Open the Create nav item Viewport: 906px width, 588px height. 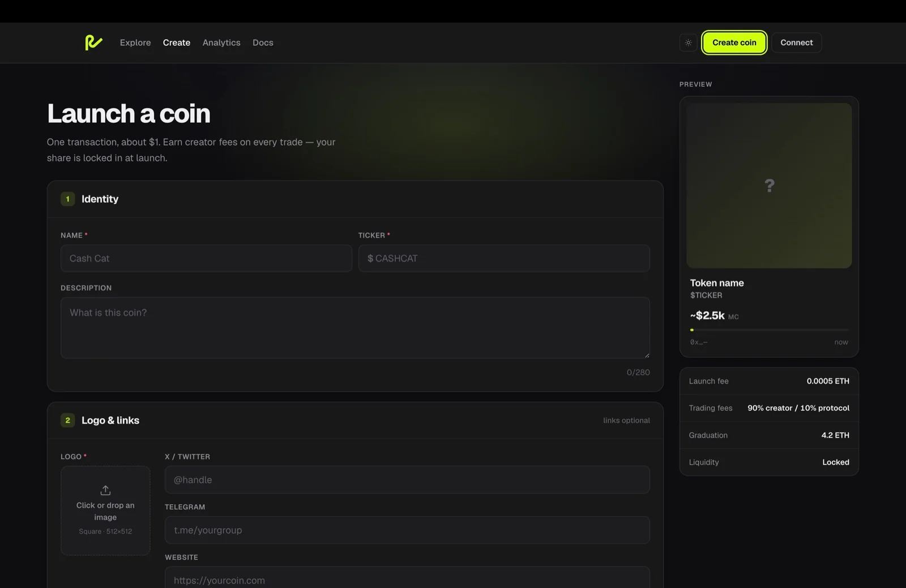177,42
